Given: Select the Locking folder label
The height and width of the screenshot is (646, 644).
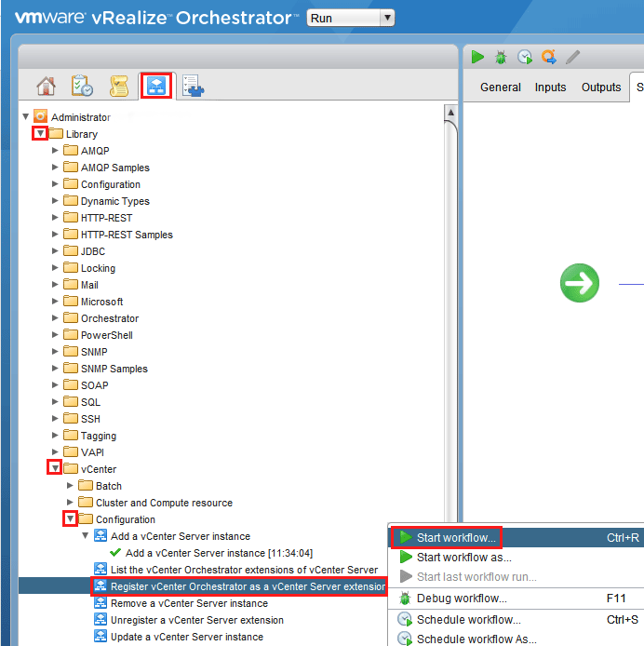Looking at the screenshot, I should point(98,268).
